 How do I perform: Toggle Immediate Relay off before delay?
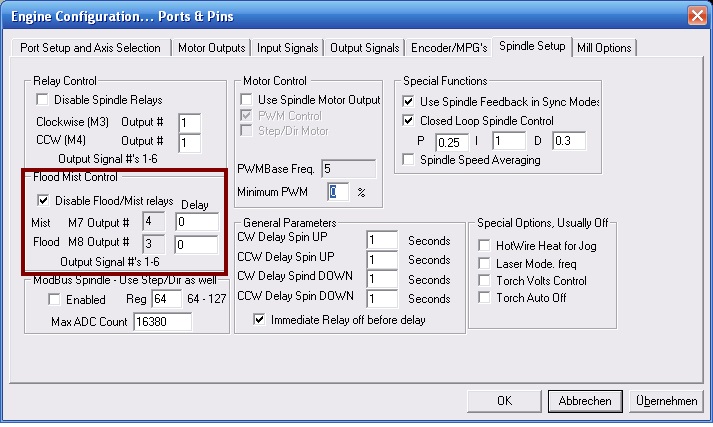(261, 320)
